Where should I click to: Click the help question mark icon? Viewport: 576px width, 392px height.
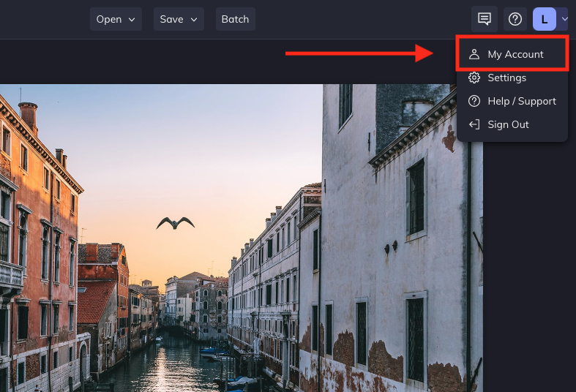(515, 19)
